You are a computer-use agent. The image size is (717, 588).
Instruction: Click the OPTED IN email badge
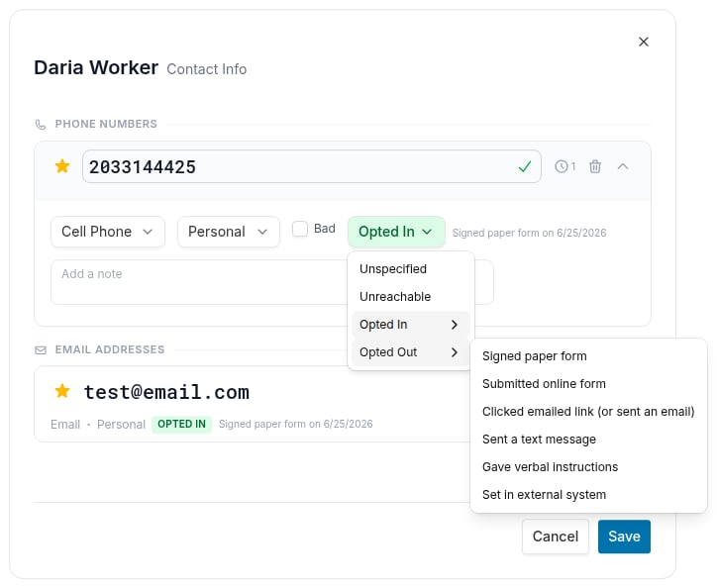pyautogui.click(x=181, y=425)
